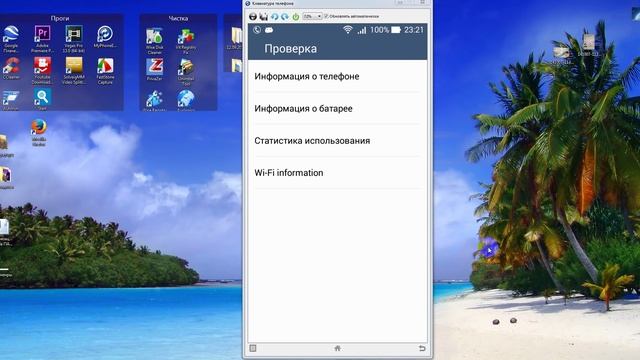Viewport: 640px width, 360px height.
Task: Open the Uninstall Tool shortcut
Action: [x=186, y=72]
